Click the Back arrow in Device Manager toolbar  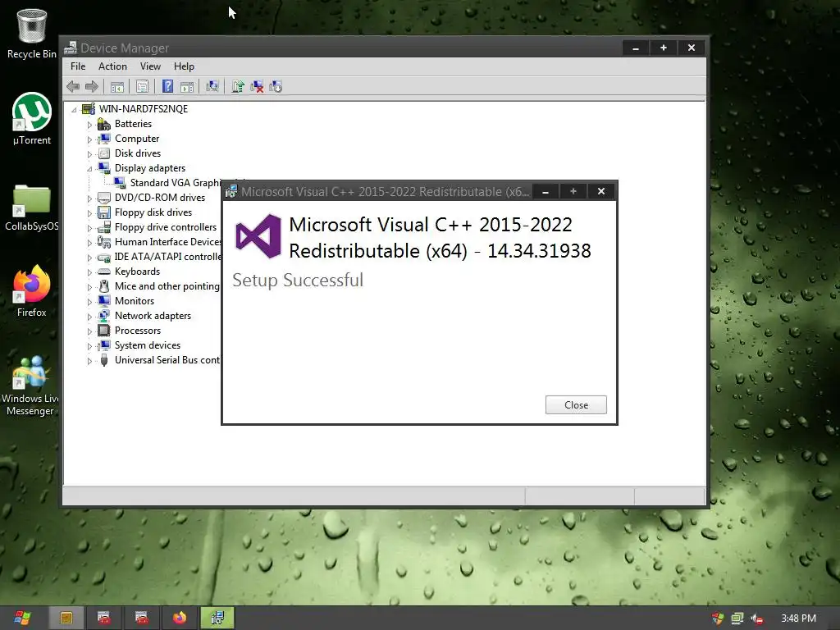[73, 86]
